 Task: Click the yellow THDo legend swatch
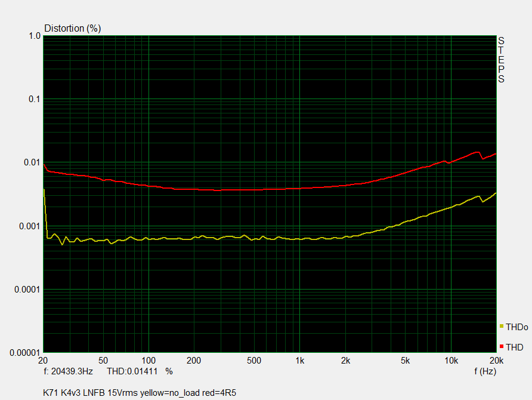[x=502, y=327]
